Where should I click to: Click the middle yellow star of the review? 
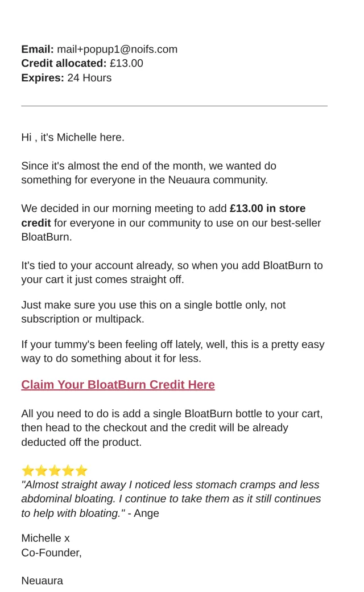click(55, 471)
